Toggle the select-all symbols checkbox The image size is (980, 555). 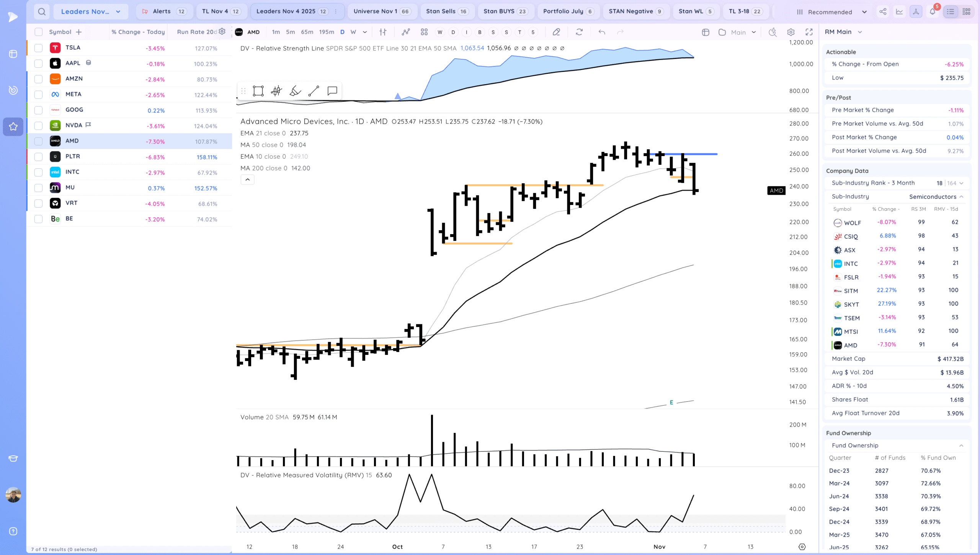(38, 32)
